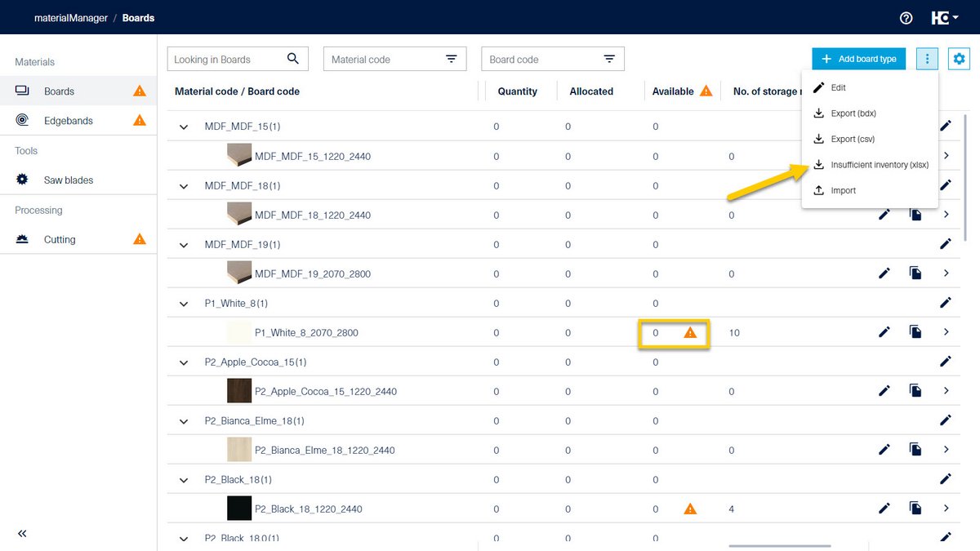Image resolution: width=980 pixels, height=551 pixels.
Task: Go to the Cutting processing section
Action: 60,239
